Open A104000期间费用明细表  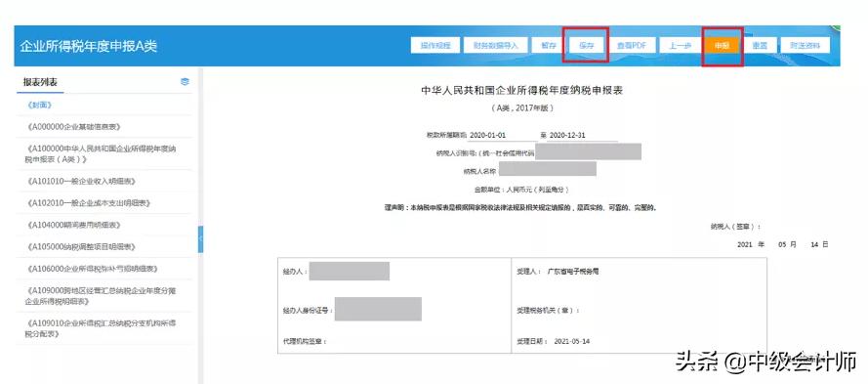tap(73, 225)
